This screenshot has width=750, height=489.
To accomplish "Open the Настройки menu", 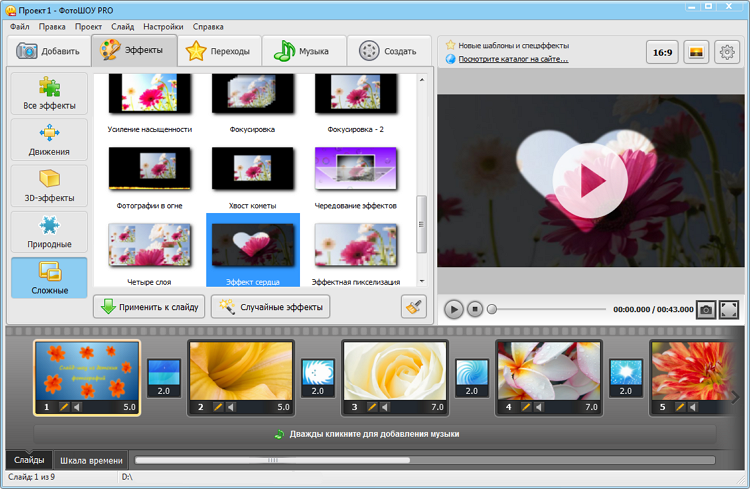I will 163,27.
